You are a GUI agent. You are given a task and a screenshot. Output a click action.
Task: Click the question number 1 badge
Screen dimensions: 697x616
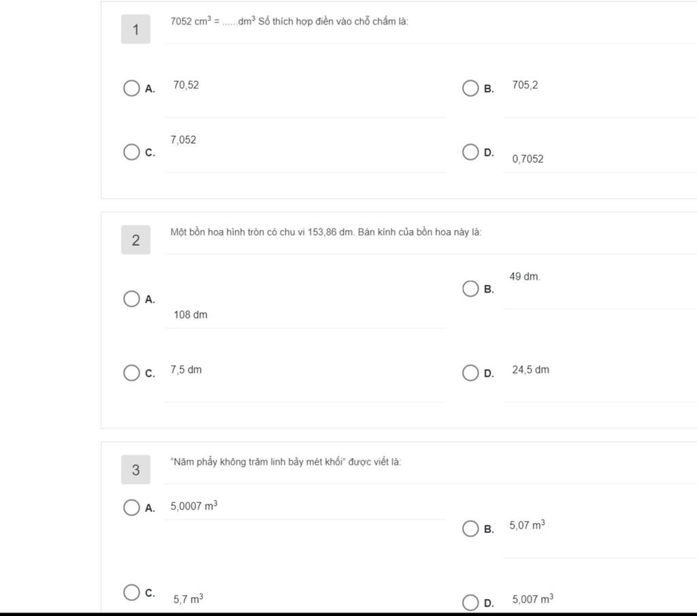click(135, 29)
